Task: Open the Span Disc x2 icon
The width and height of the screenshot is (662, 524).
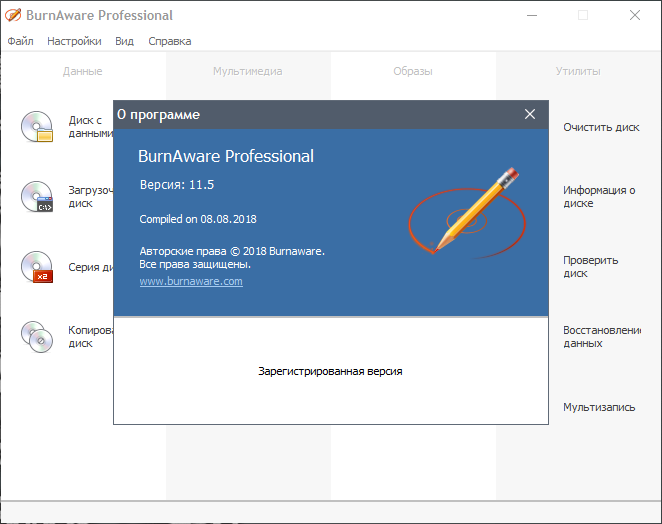Action: coord(37,266)
